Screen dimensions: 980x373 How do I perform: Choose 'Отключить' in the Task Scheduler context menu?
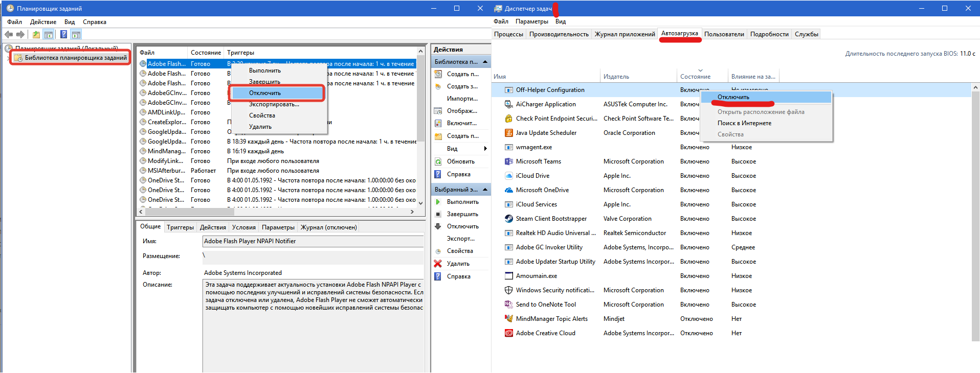coord(277,93)
